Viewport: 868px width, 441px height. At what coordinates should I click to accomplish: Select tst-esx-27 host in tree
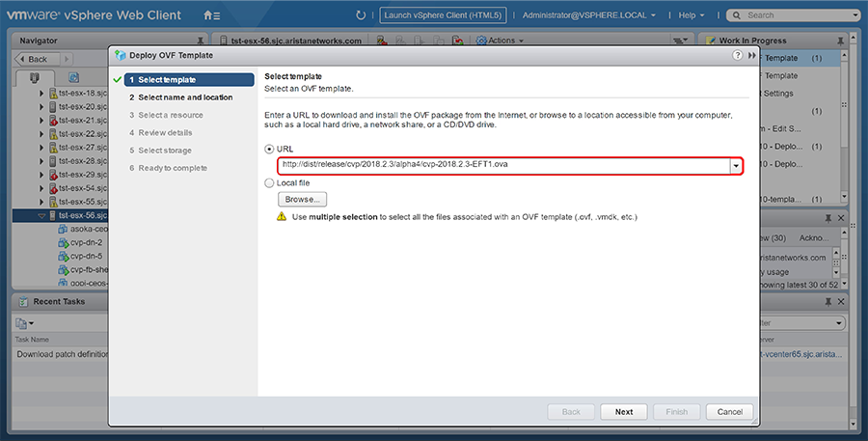[x=83, y=148]
